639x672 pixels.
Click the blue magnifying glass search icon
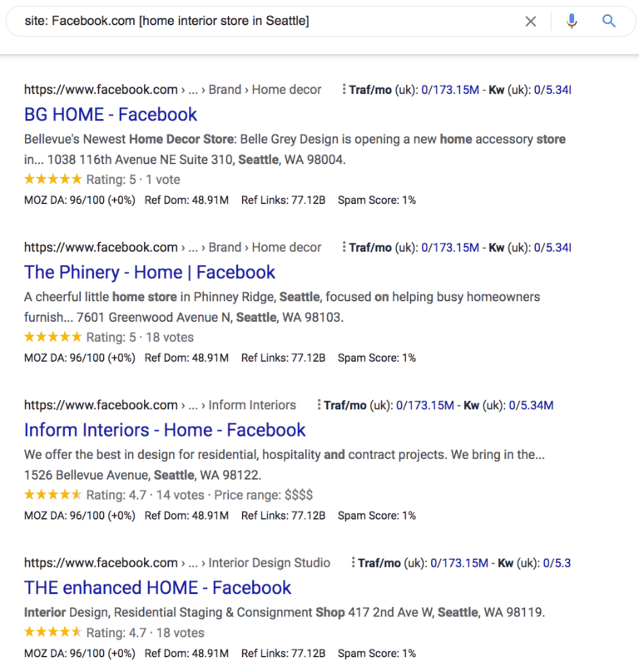608,21
